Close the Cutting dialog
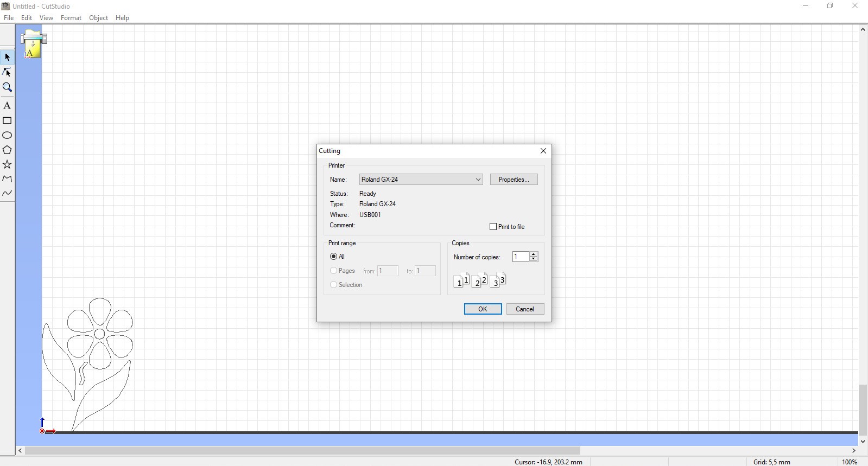This screenshot has width=868, height=466. 543,151
